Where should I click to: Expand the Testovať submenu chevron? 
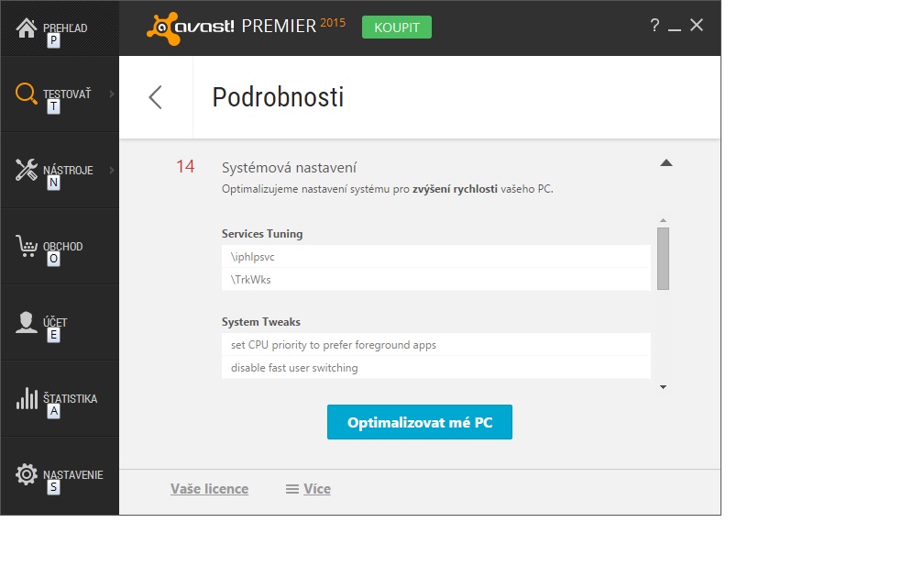coord(112,94)
